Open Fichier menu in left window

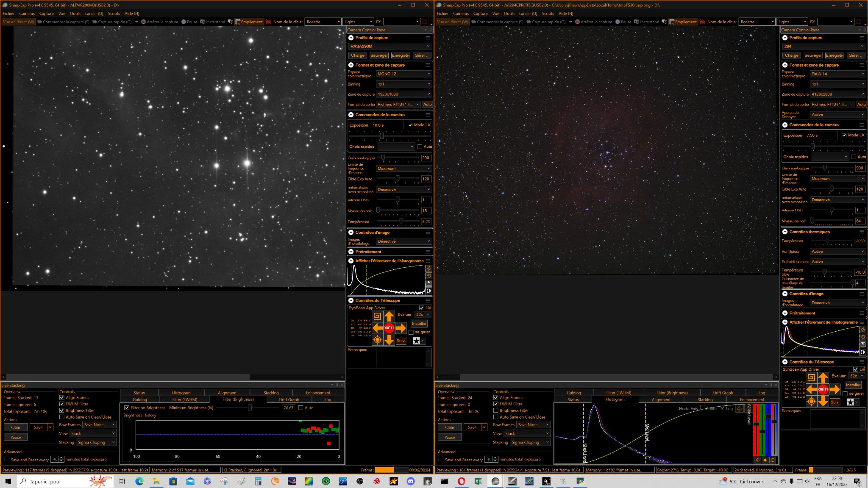coord(9,14)
